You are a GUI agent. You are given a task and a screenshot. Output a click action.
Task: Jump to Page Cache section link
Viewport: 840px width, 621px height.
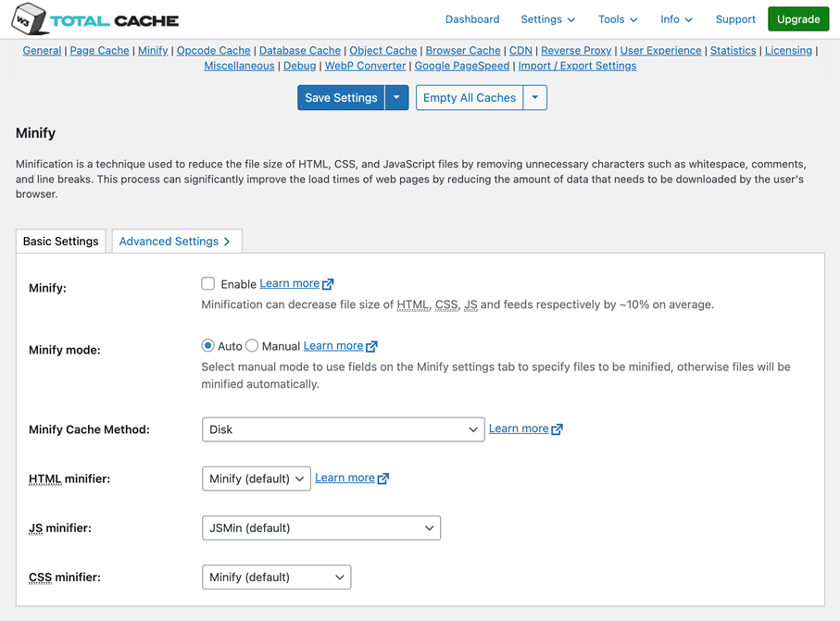pyautogui.click(x=100, y=50)
